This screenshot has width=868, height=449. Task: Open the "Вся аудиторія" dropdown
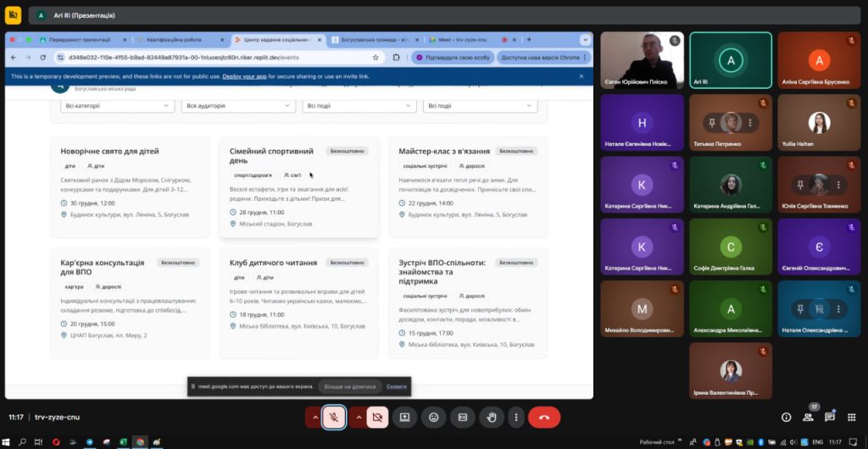pyautogui.click(x=238, y=106)
